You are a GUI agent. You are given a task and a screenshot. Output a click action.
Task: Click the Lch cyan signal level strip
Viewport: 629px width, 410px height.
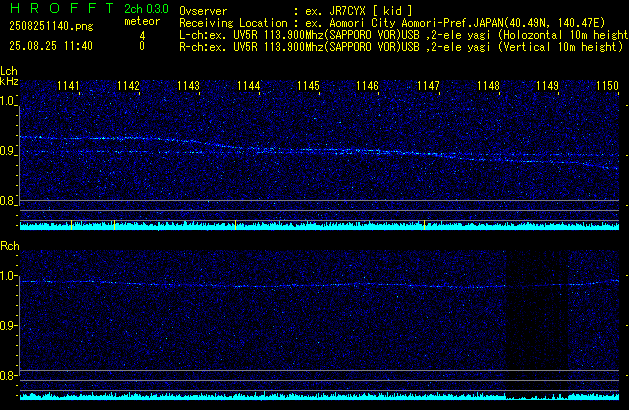click(x=319, y=226)
